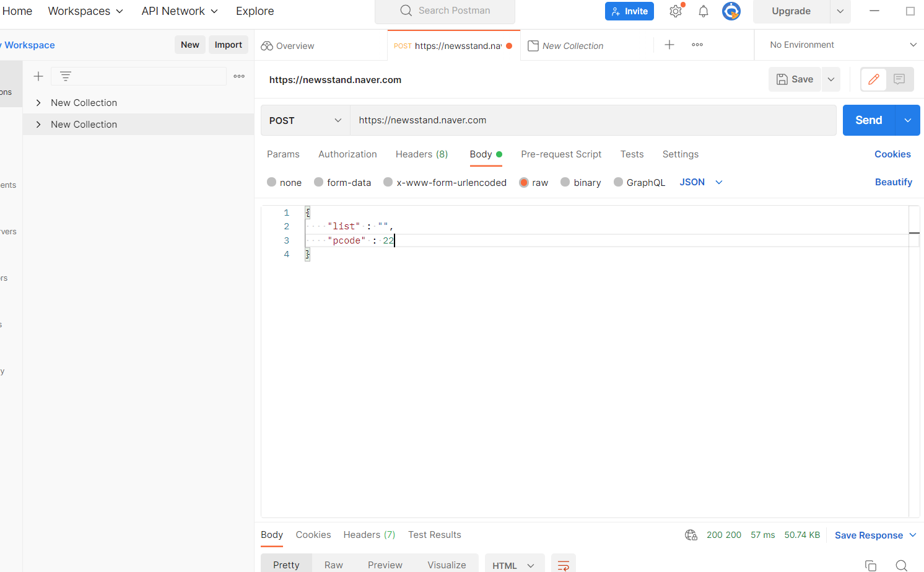Open the Cookies link
Viewport: 924px width, 572px height.
pyautogui.click(x=892, y=154)
